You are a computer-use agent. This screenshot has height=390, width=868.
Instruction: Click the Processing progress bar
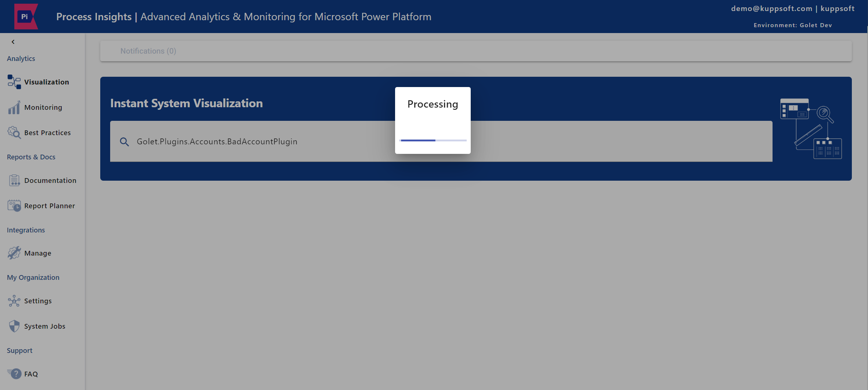point(433,140)
